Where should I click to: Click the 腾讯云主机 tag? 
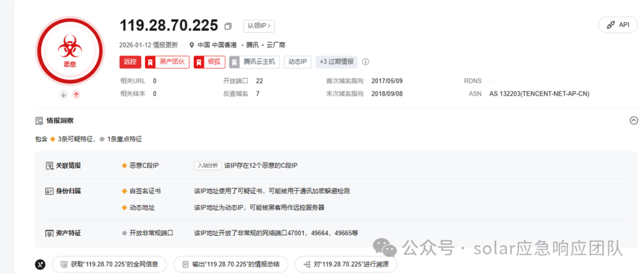coord(255,62)
